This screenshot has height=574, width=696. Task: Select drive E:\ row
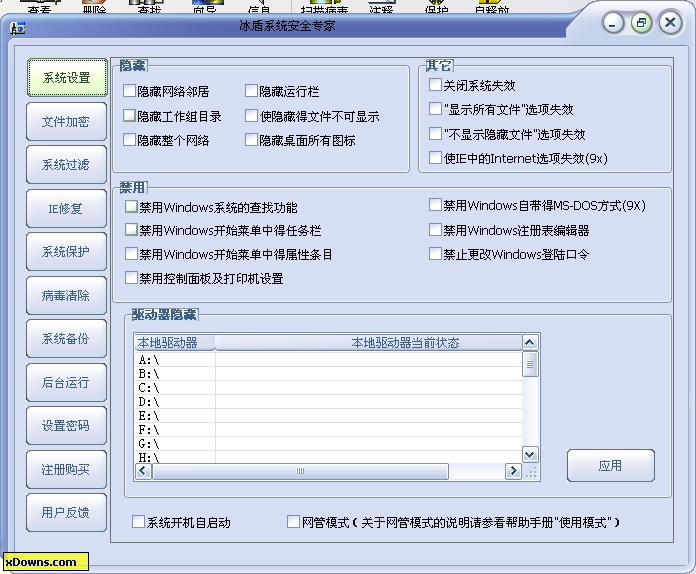point(328,416)
